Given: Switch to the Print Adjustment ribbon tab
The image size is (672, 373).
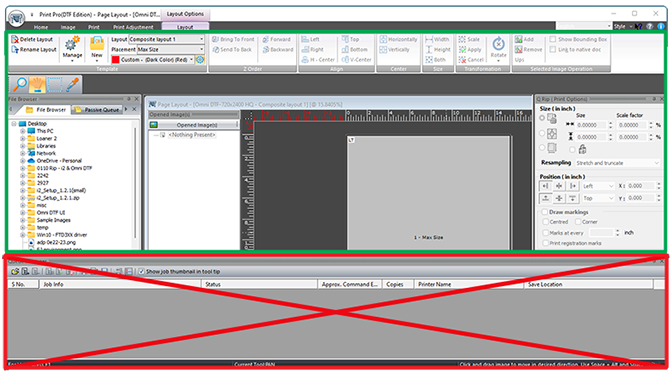Looking at the screenshot, I should point(133,27).
